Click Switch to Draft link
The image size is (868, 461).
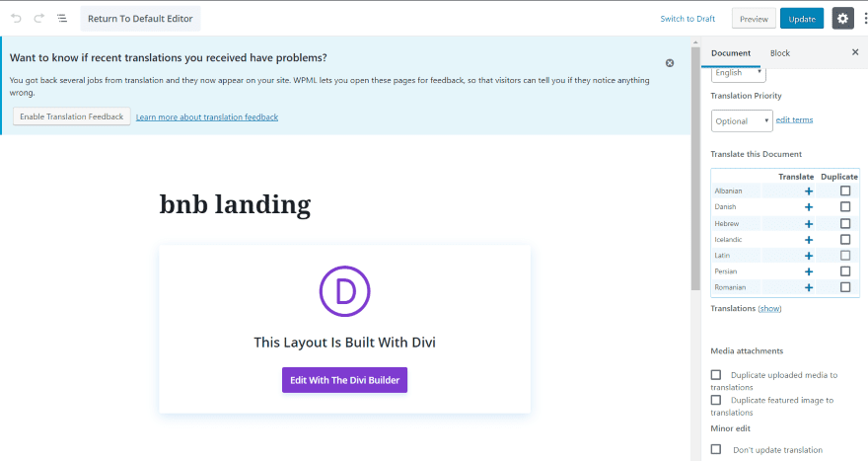(687, 19)
